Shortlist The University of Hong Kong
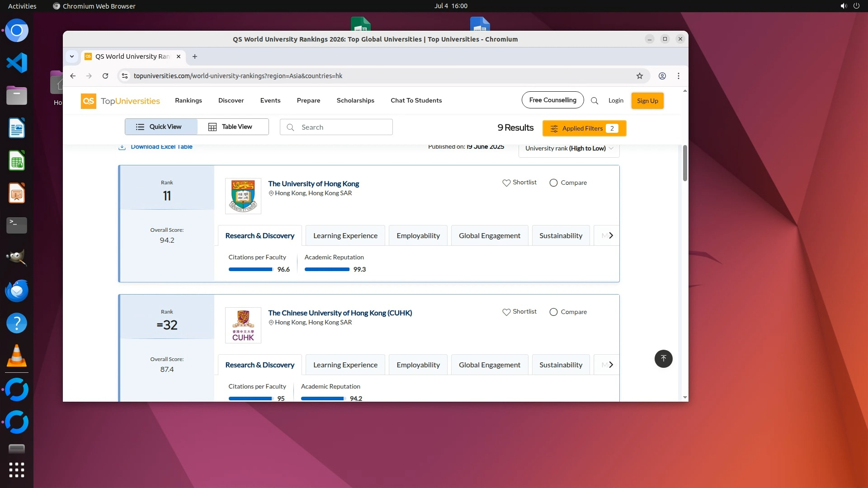Viewport: 868px width, 488px height. tap(519, 183)
